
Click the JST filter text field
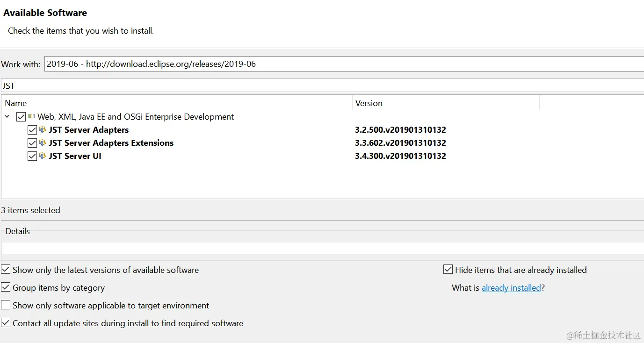pyautogui.click(x=322, y=86)
